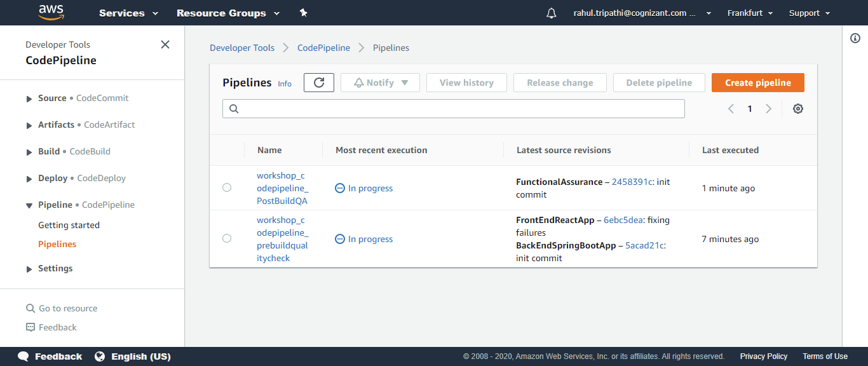Click the footer Feedback chat icon
This screenshot has width=868, height=366.
[24, 356]
